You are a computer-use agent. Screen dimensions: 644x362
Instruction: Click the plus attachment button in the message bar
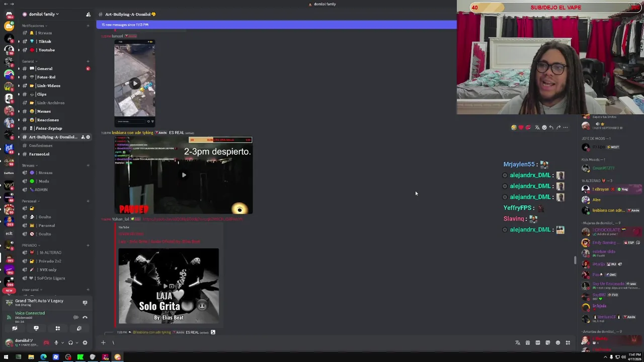103,343
